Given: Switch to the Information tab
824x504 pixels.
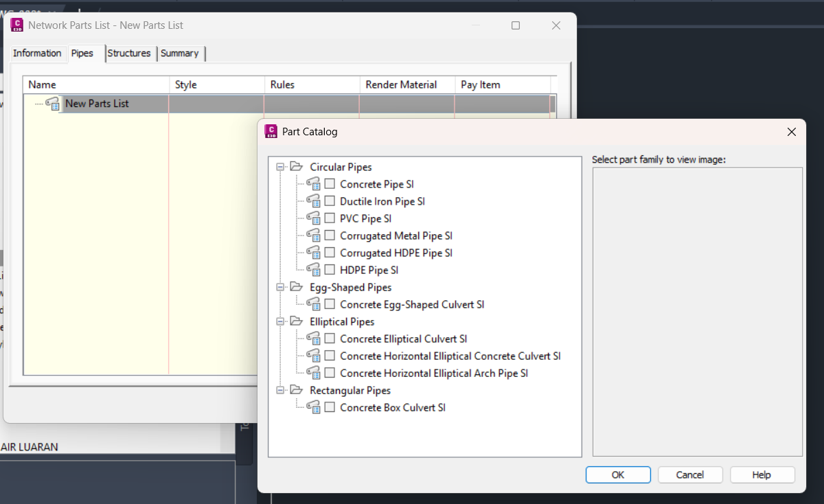Looking at the screenshot, I should click(x=37, y=54).
